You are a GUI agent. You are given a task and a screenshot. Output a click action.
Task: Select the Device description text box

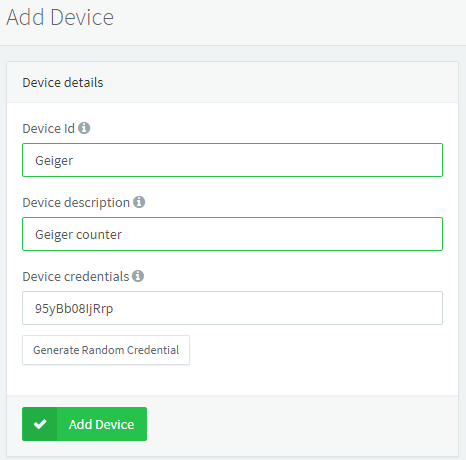(x=232, y=234)
